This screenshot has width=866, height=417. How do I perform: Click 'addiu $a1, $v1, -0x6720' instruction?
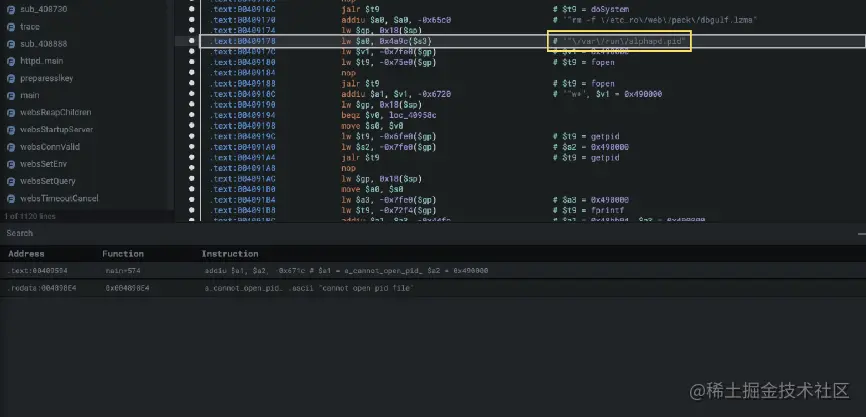[x=396, y=94]
